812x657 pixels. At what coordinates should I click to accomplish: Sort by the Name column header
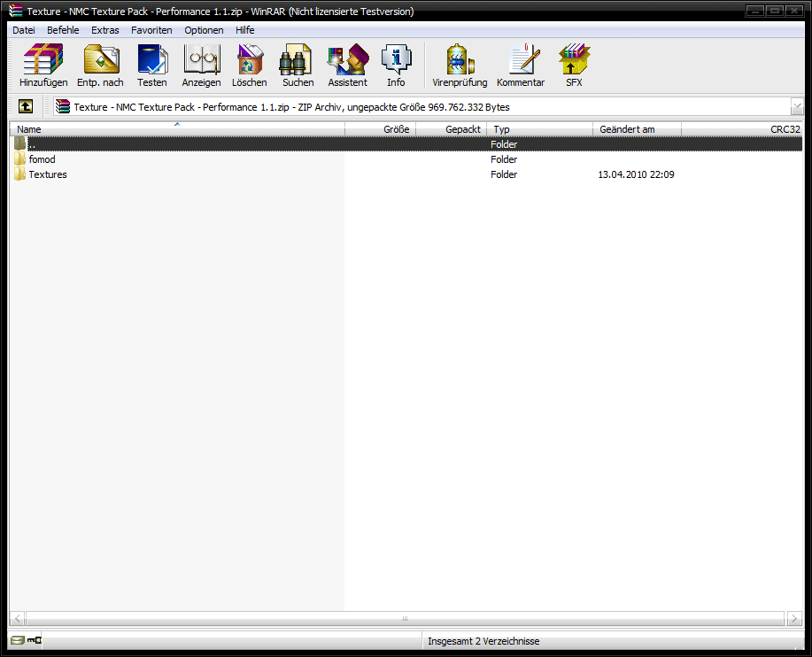point(177,129)
